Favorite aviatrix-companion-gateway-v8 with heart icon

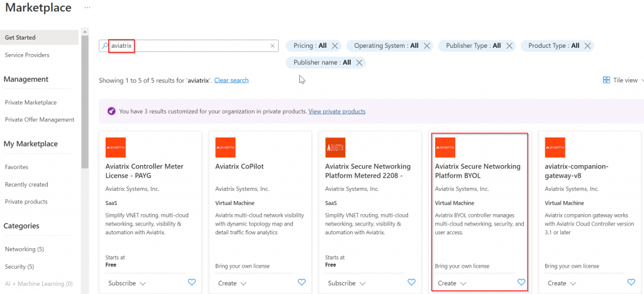coord(631,282)
